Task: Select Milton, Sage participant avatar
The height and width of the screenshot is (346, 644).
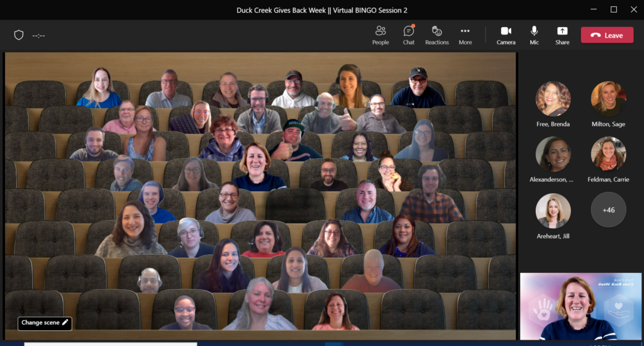Action: (x=608, y=99)
